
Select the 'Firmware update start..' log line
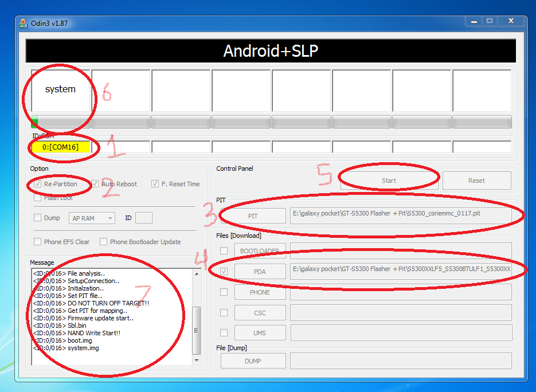tap(83, 318)
